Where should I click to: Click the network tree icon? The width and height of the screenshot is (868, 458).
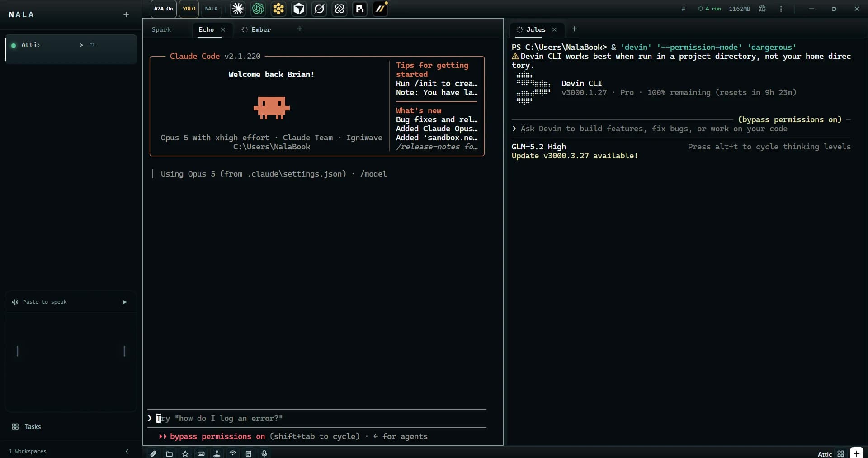click(x=217, y=453)
